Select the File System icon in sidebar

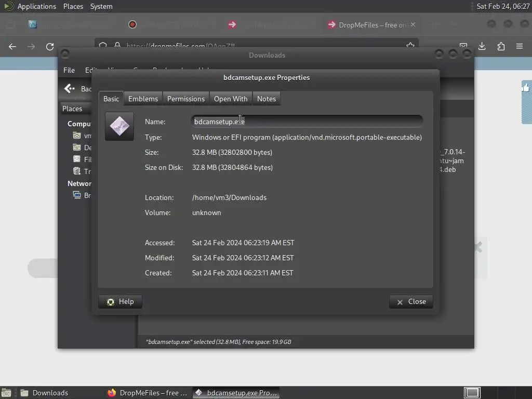tap(77, 159)
